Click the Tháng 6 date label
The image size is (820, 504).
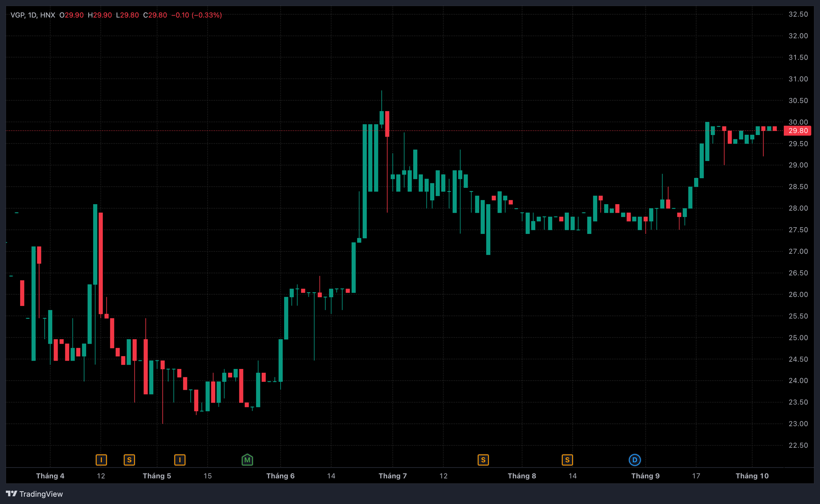280,476
